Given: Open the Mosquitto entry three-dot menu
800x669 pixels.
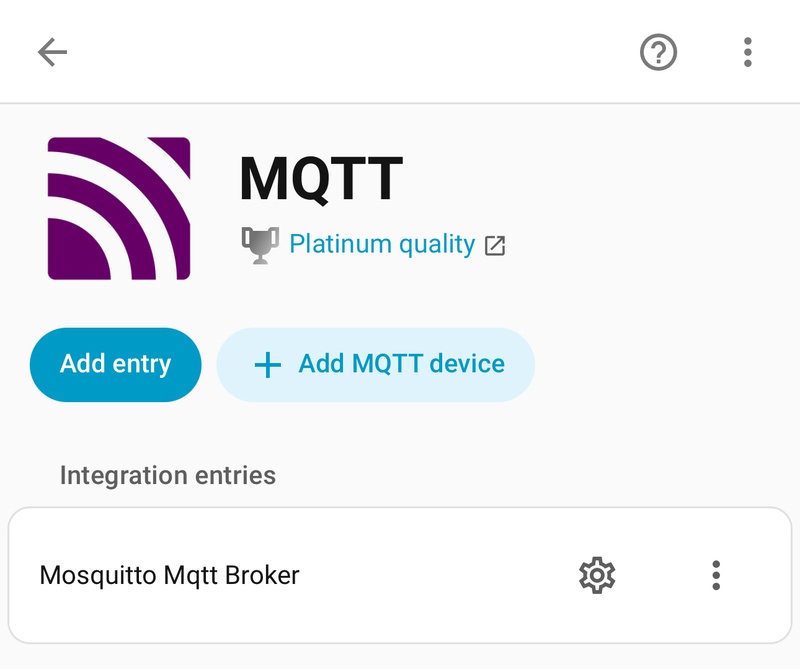Looking at the screenshot, I should 716,575.
